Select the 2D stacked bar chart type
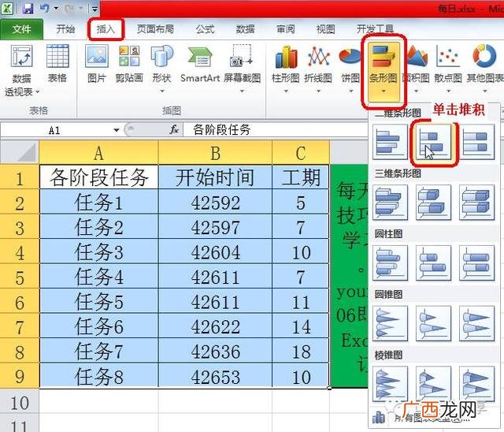 tap(433, 142)
